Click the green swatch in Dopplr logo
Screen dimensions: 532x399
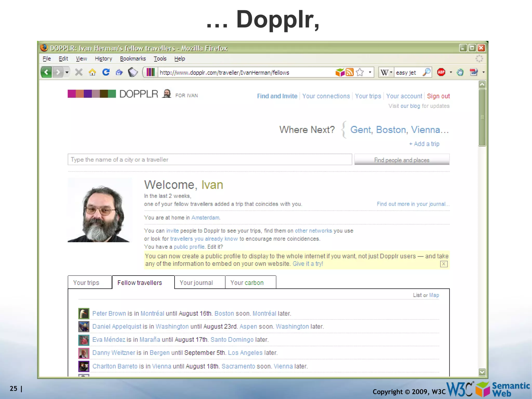tap(112, 94)
